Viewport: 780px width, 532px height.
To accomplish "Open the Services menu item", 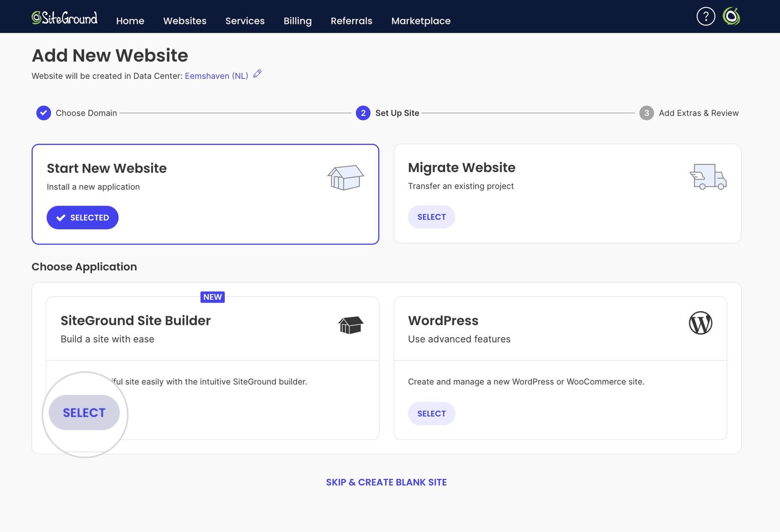I will point(245,21).
